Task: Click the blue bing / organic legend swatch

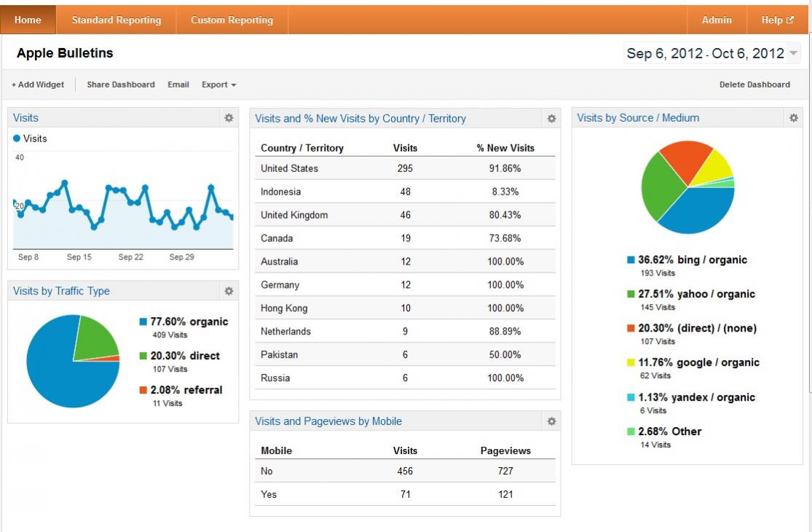Action: coord(631,260)
